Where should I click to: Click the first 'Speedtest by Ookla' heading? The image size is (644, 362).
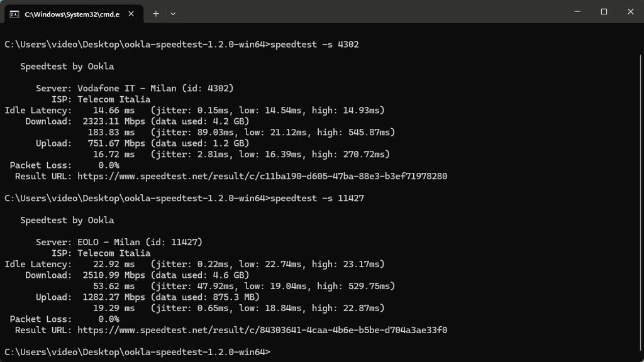click(67, 67)
